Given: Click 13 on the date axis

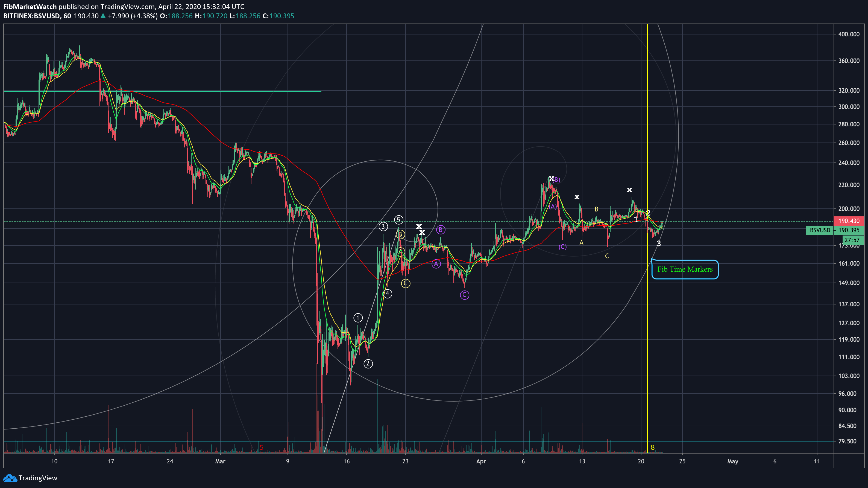Looking at the screenshot, I should click(582, 461).
